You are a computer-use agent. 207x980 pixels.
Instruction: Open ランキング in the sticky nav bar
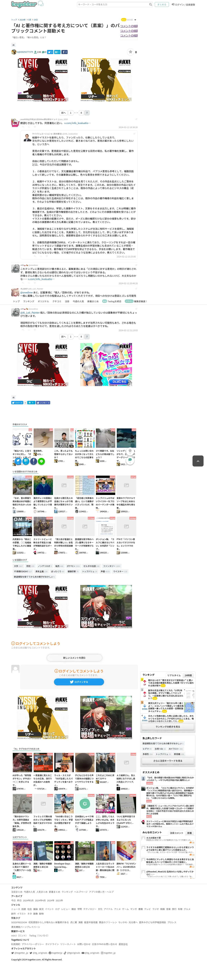29,301
